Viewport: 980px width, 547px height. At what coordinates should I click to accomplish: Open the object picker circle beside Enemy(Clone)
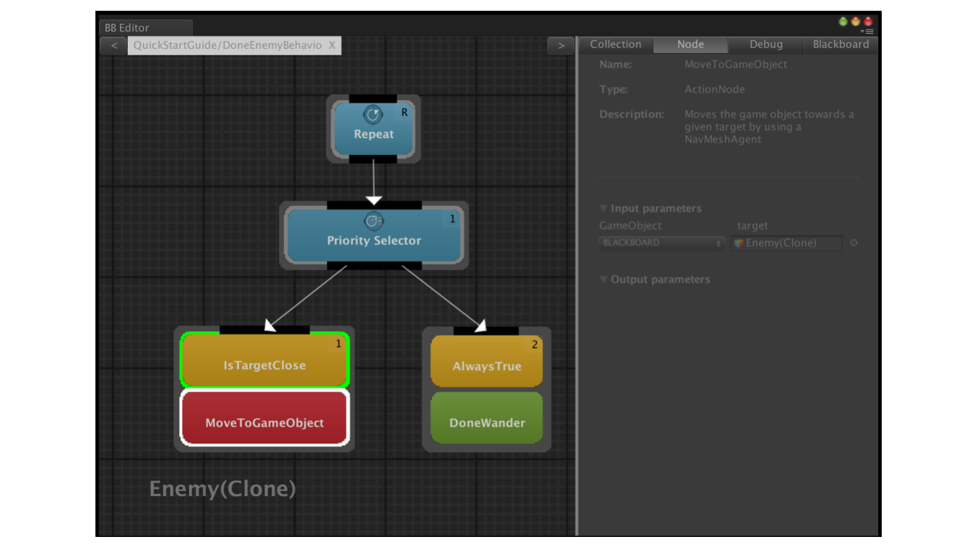[x=854, y=243]
